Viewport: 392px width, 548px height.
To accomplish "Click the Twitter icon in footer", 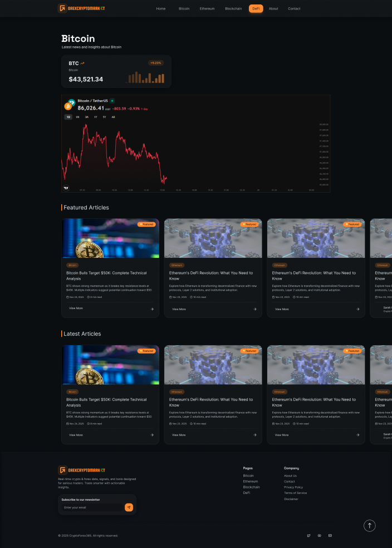I will [x=308, y=535].
